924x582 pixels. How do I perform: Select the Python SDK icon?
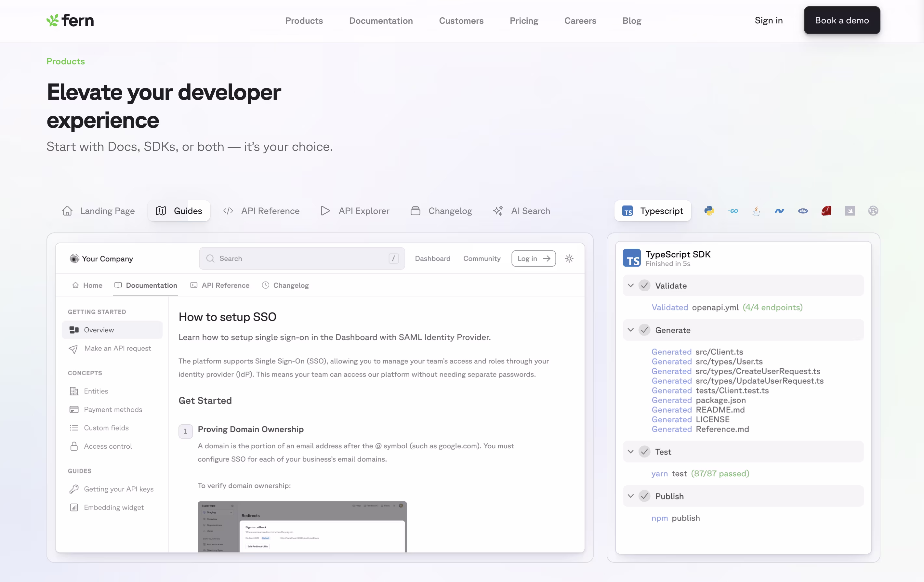tap(709, 211)
